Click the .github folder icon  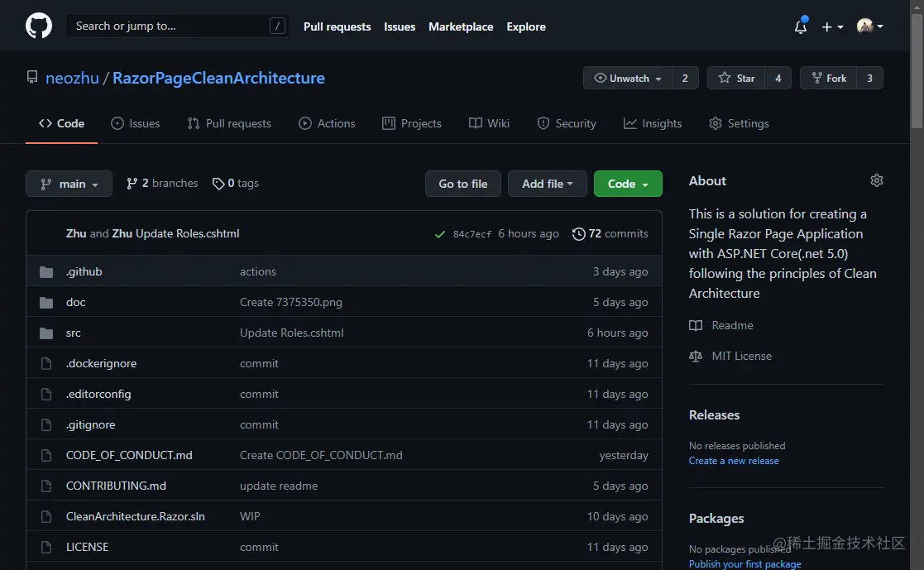tap(46, 271)
